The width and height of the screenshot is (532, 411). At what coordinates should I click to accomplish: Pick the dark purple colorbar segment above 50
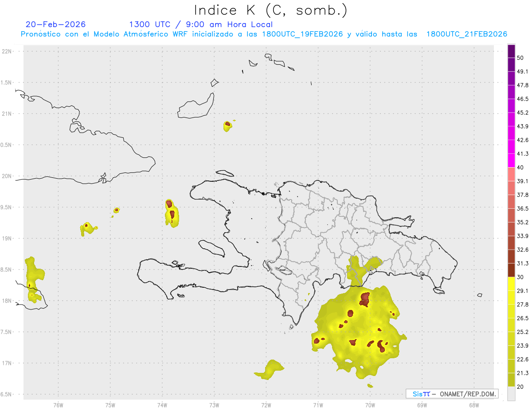[x=511, y=51]
